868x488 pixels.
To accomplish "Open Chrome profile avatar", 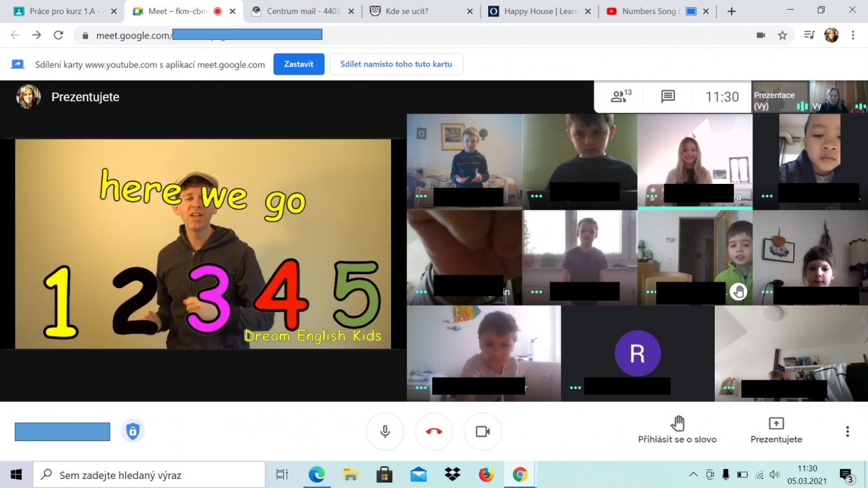I will click(831, 35).
